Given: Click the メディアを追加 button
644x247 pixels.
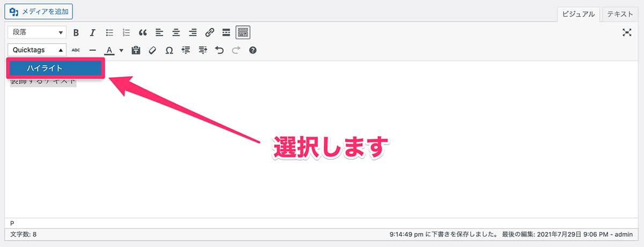Looking at the screenshot, I should pos(38,11).
